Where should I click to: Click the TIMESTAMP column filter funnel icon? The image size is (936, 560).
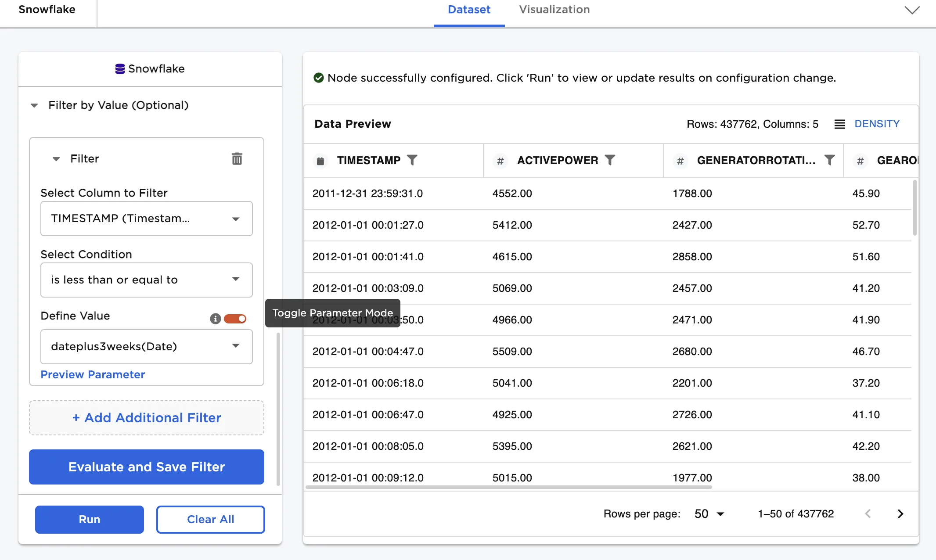point(412,160)
